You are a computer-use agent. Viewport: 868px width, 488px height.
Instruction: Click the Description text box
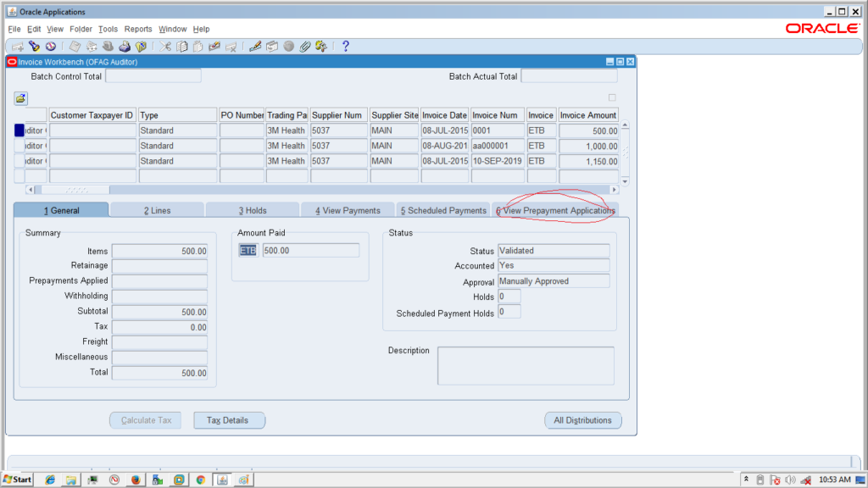tap(526, 366)
